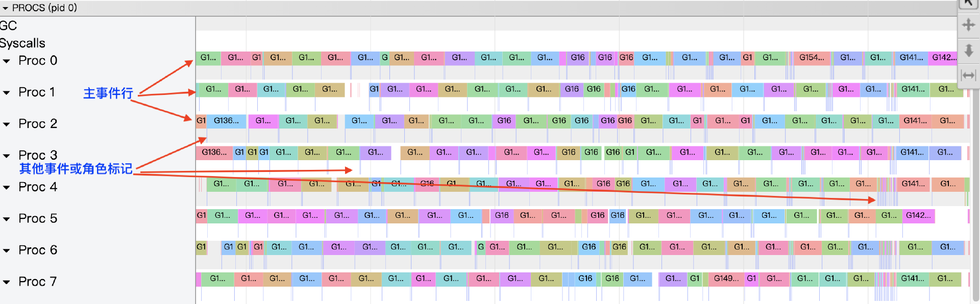
Task: Choose the zoom tool with vertical arrow
Action: pos(968,50)
